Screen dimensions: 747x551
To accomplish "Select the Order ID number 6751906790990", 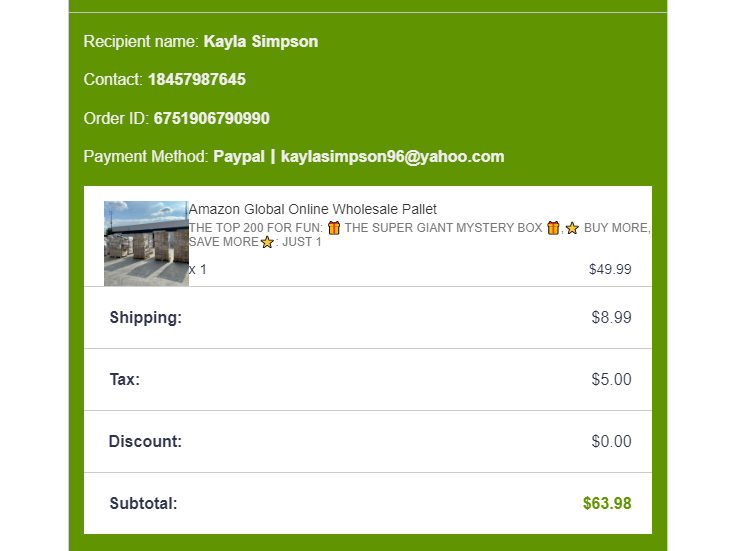I will pyautogui.click(x=211, y=118).
